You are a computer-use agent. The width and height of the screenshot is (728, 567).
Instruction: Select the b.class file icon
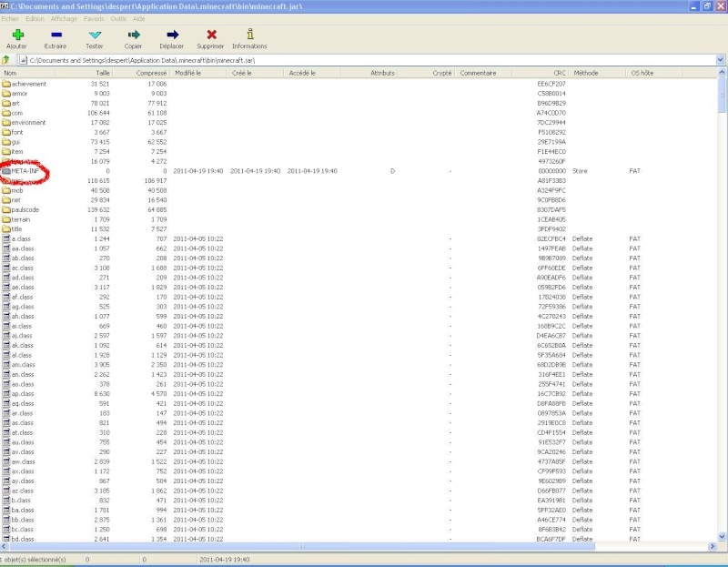coord(6,501)
